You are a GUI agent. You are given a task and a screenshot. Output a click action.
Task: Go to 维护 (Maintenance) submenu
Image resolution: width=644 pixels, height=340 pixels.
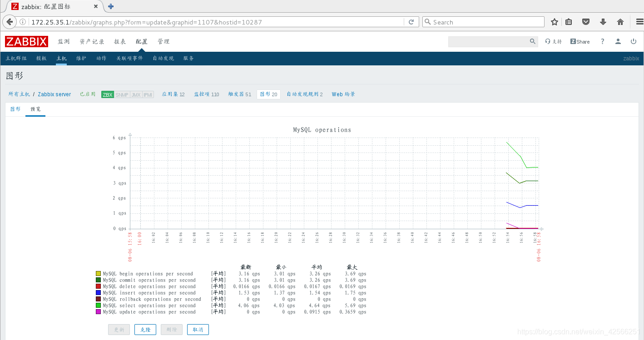click(81, 59)
